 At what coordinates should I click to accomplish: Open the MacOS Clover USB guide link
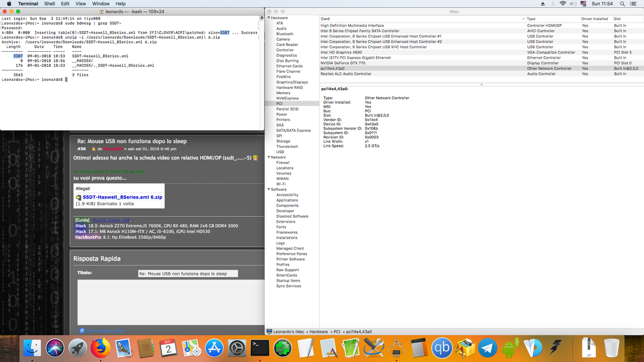(x=111, y=220)
